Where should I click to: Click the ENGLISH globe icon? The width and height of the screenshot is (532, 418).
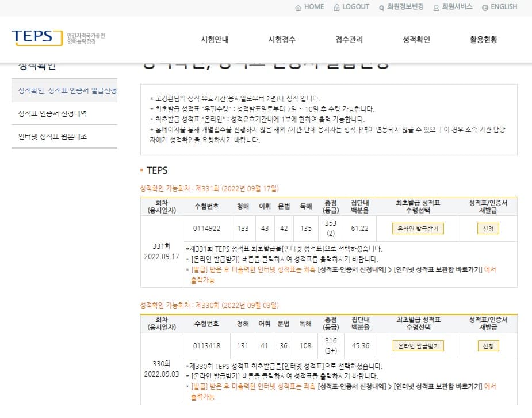click(485, 8)
